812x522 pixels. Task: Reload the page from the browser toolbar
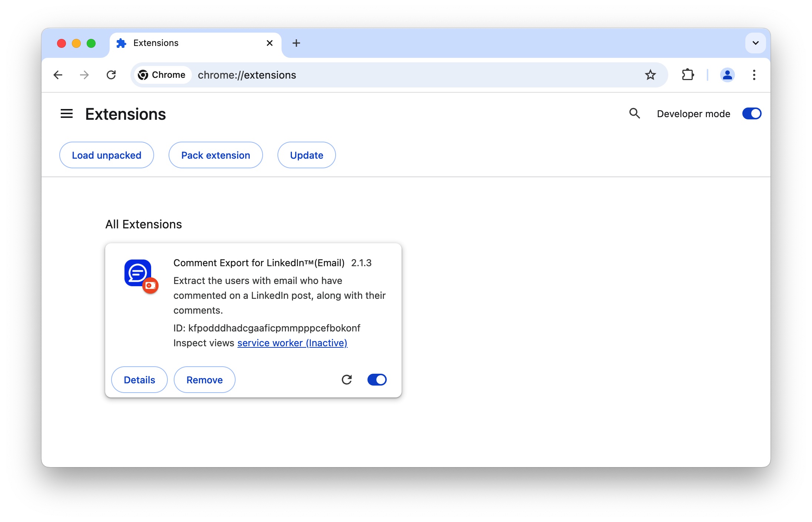pos(111,75)
